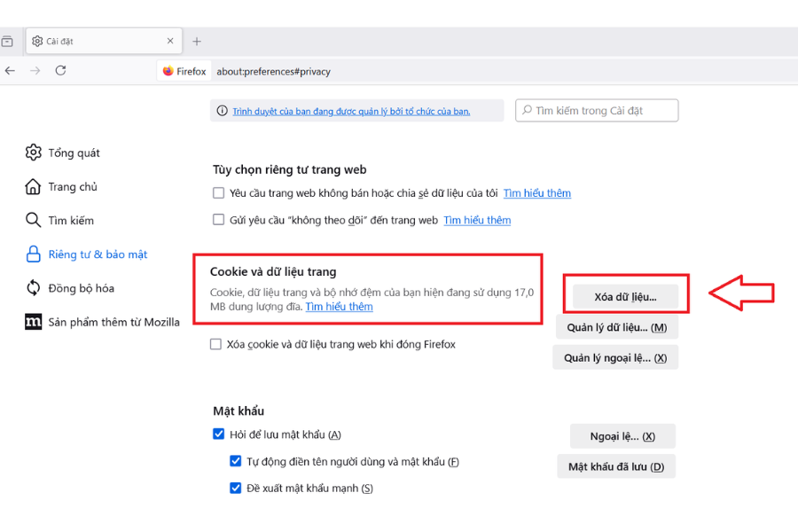Select the Mozilla 'm' logo sidebar icon
The width and height of the screenshot is (798, 532).
[33, 321]
